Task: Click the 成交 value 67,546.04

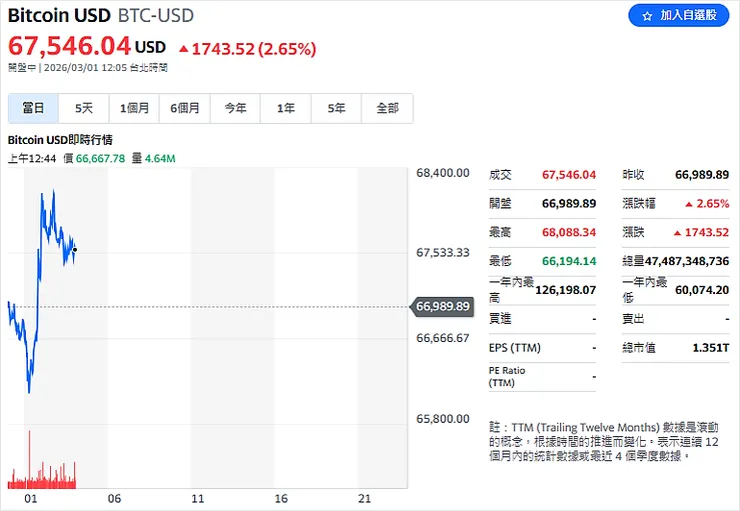Action: (x=569, y=175)
